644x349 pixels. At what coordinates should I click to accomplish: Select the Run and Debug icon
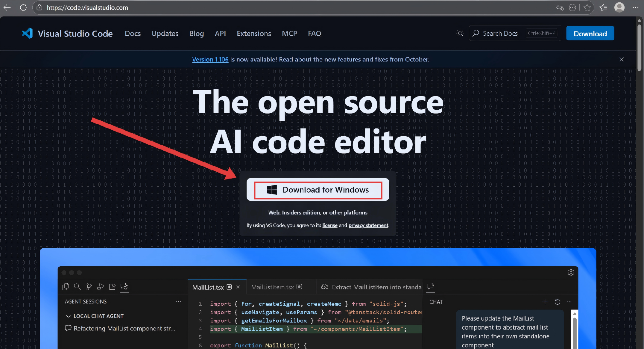tap(101, 287)
